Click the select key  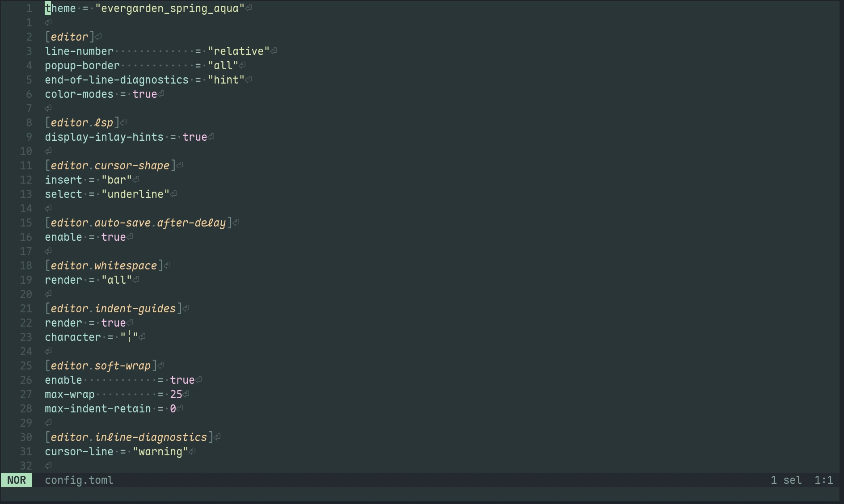click(63, 194)
